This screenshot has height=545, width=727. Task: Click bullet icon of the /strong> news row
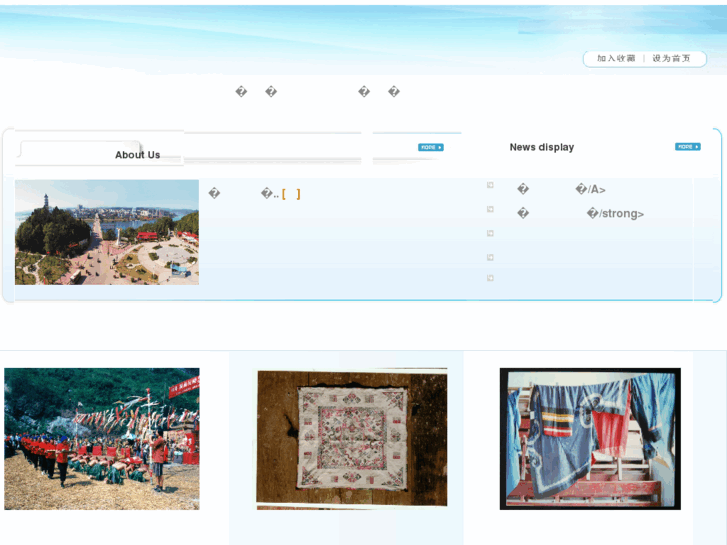coord(490,209)
